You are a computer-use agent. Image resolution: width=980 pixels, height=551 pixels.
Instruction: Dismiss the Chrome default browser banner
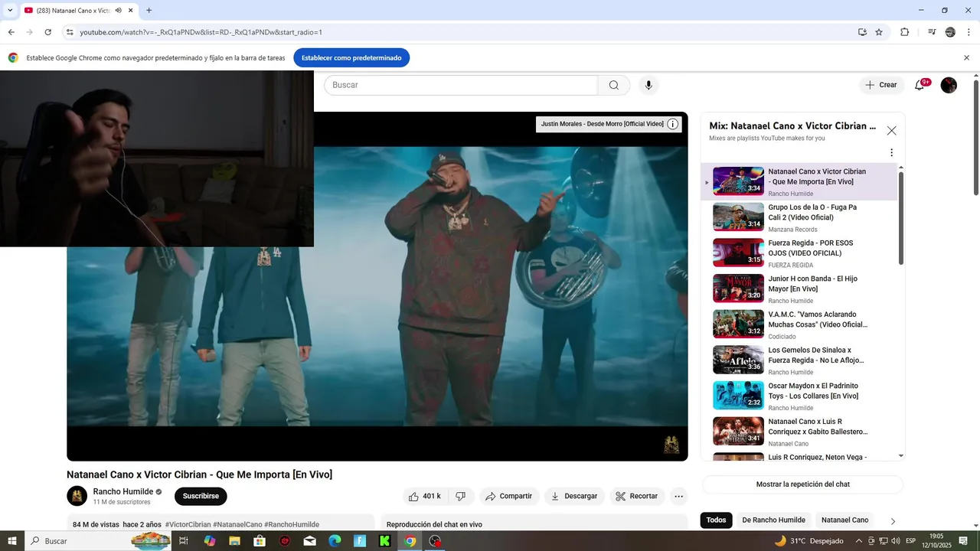point(966,57)
